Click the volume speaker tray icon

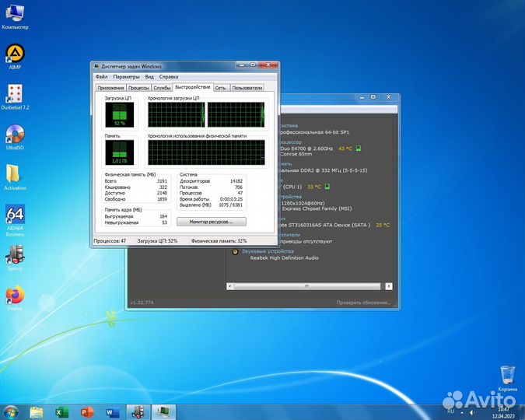(472, 412)
